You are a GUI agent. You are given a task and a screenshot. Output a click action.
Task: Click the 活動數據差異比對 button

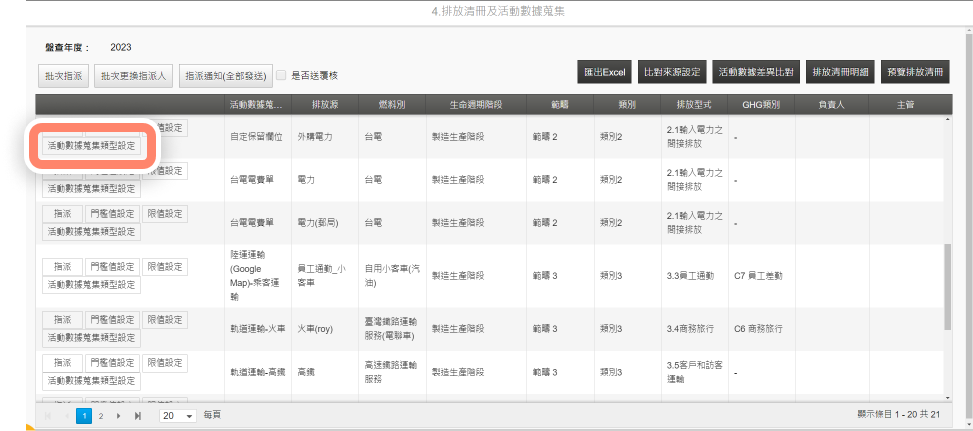click(x=756, y=73)
